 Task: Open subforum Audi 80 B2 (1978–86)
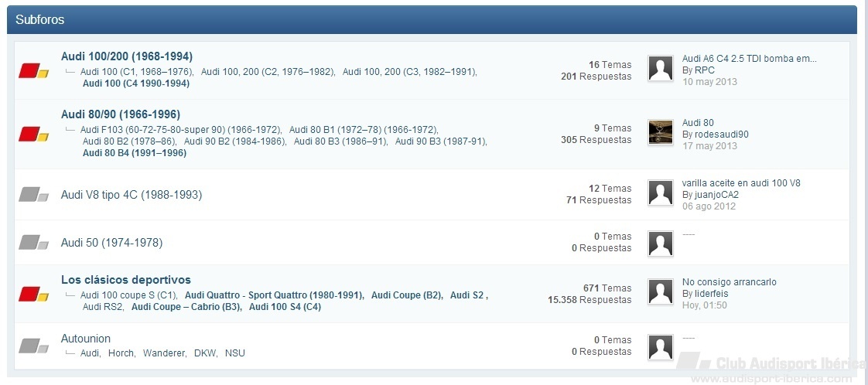pos(129,141)
